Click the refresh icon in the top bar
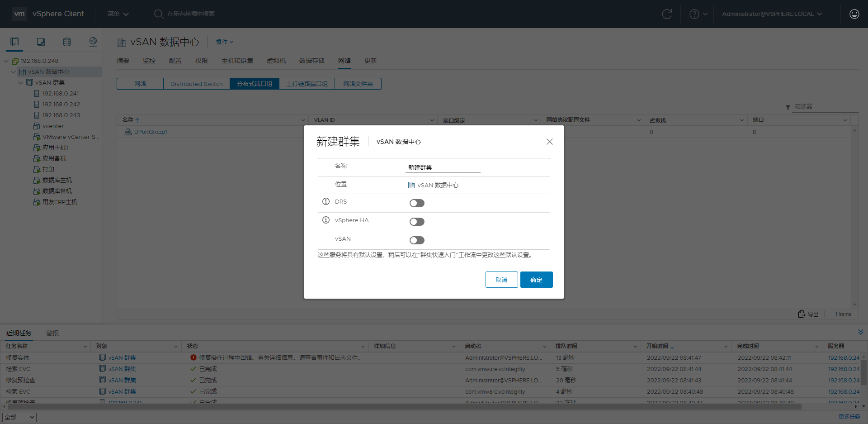This screenshot has height=424, width=868. pyautogui.click(x=667, y=14)
